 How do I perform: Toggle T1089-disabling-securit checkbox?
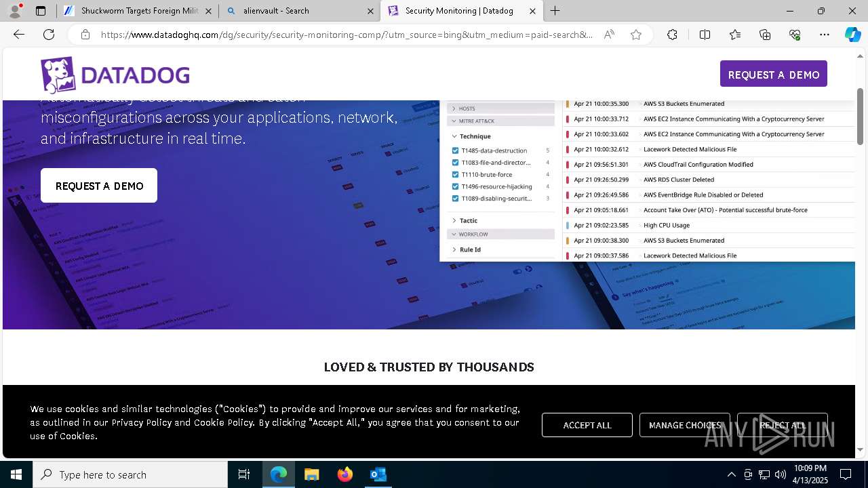456,199
